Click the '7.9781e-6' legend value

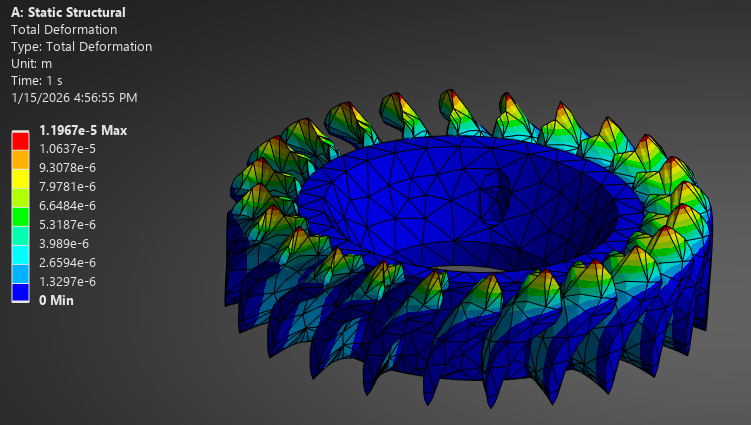67,187
